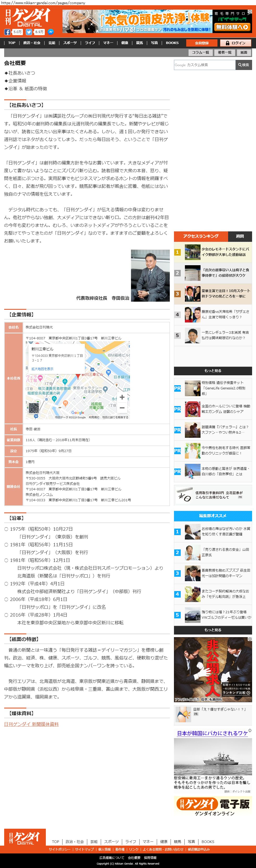Click 非公開求人 ランキング比較 ad banner

pos(213,669)
